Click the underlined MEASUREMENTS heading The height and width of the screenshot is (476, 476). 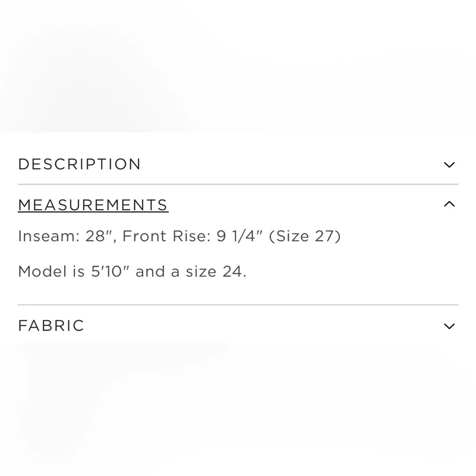(x=93, y=205)
